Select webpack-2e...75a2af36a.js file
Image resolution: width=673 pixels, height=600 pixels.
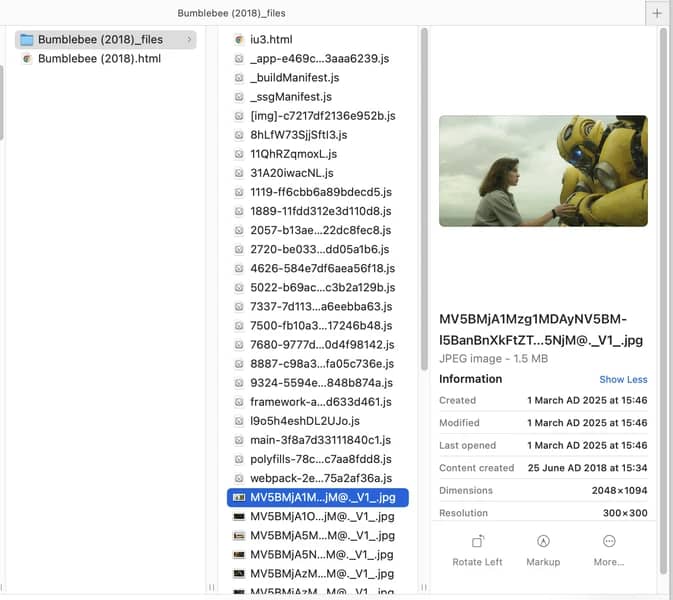318,478
